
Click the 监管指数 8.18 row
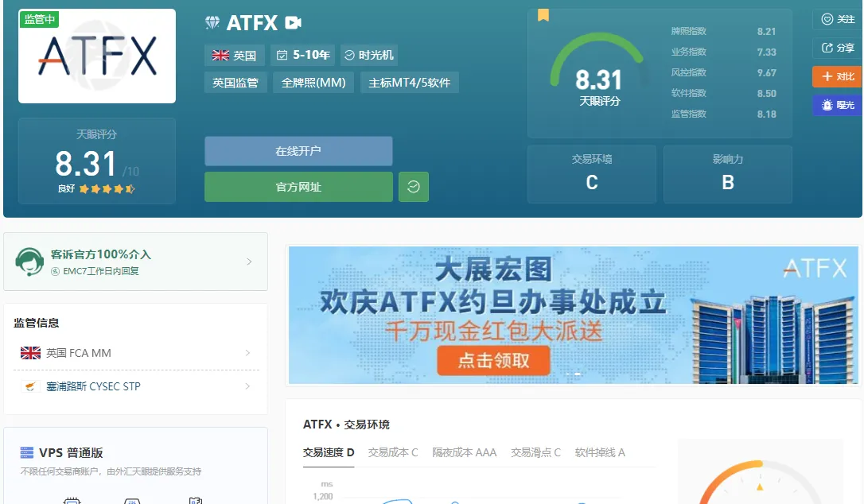[723, 114]
